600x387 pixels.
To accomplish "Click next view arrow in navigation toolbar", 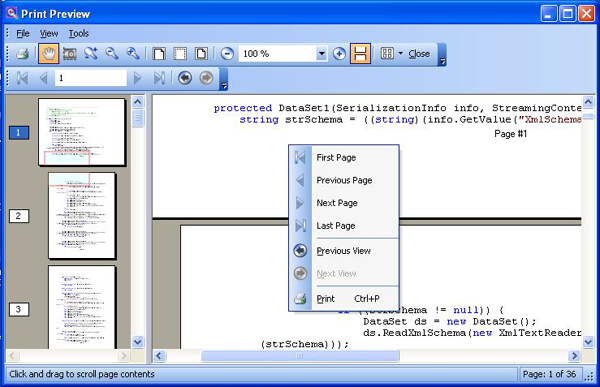I will (206, 78).
